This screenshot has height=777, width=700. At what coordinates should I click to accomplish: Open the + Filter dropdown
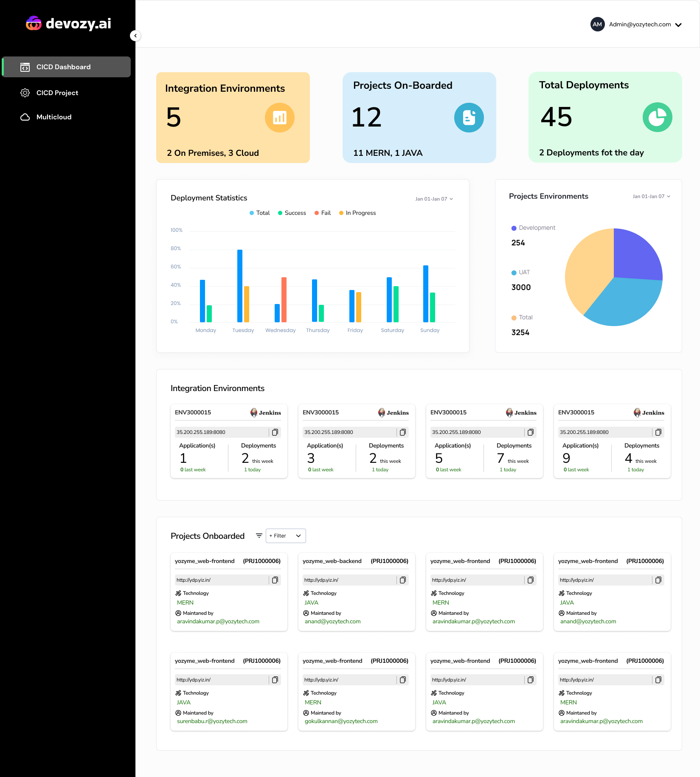pos(286,536)
